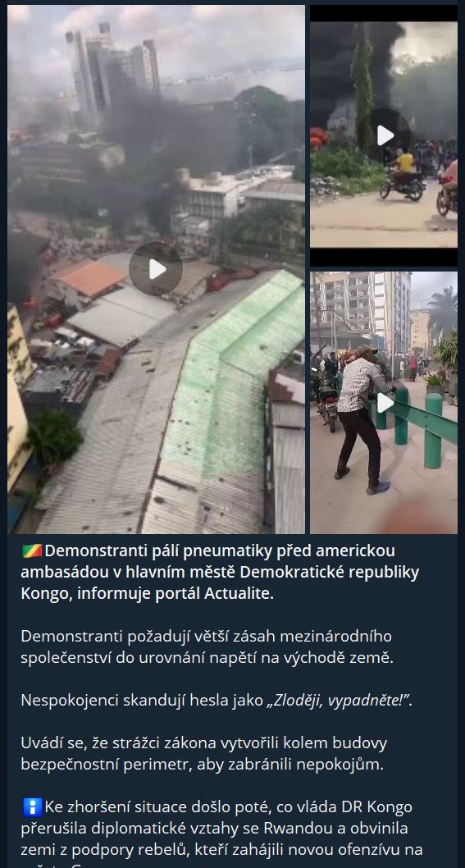Click the green guardrail post in the bottom video

(434, 431)
